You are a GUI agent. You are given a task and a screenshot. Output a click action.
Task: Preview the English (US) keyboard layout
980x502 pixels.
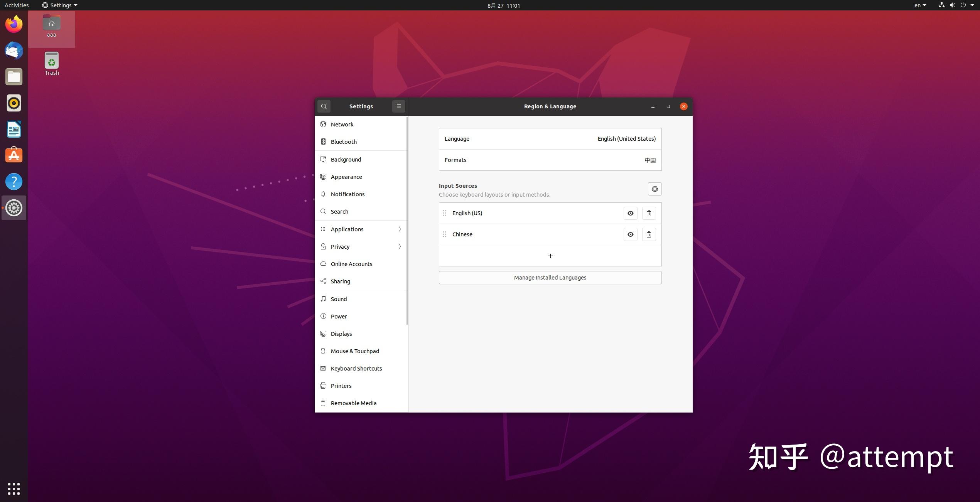pos(630,213)
